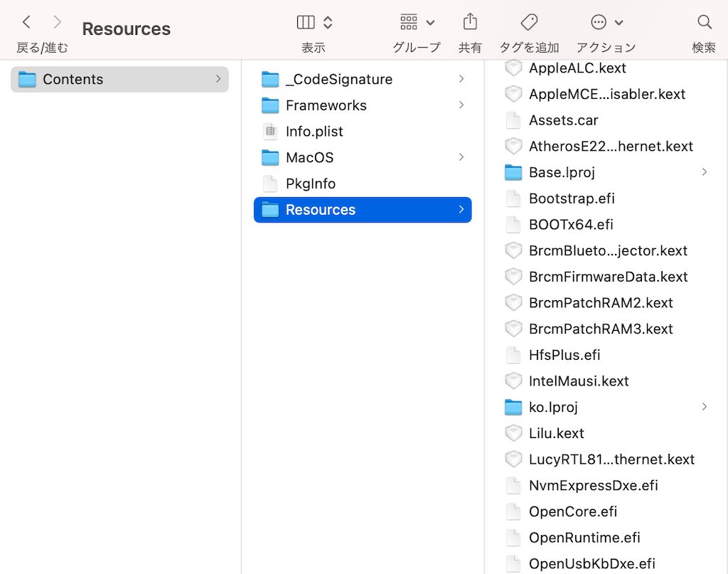Click the Bootstrap.efi file icon
The height and width of the screenshot is (574, 728).
513,198
